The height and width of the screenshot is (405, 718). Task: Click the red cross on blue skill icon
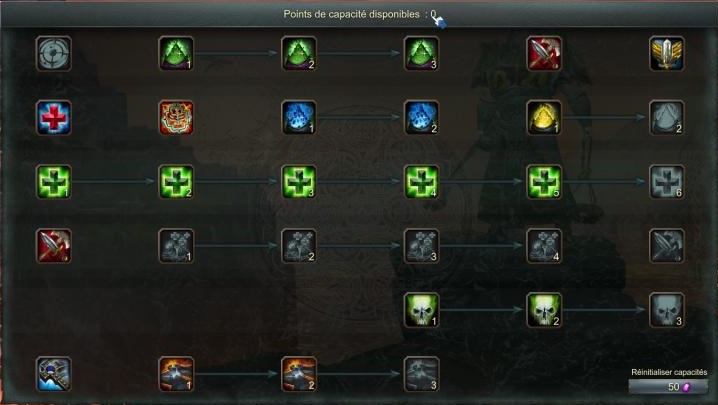54,118
